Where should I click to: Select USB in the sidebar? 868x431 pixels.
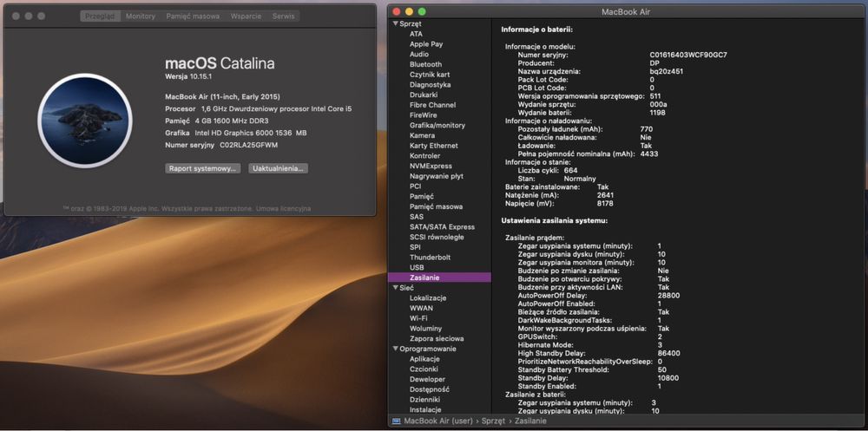[x=417, y=267]
